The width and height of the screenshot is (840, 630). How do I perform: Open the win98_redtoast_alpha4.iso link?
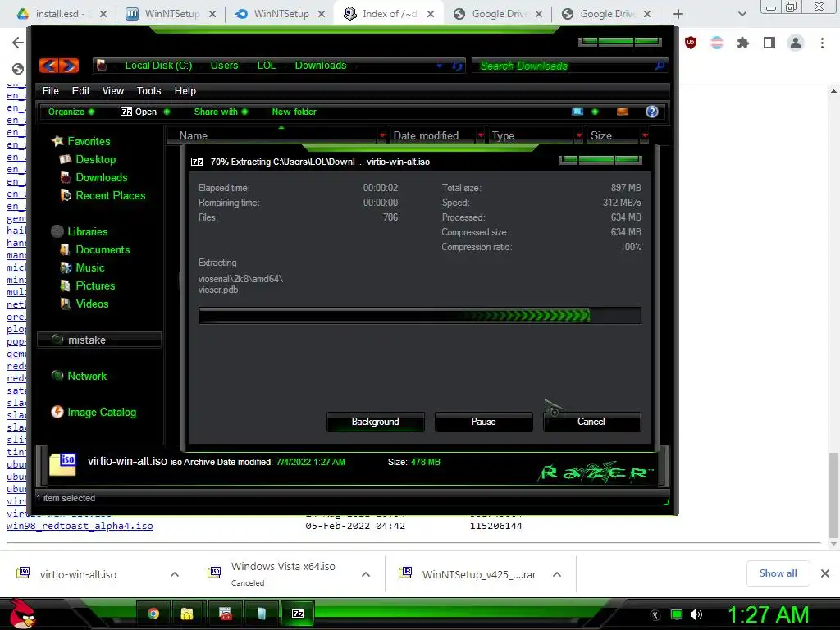click(80, 526)
